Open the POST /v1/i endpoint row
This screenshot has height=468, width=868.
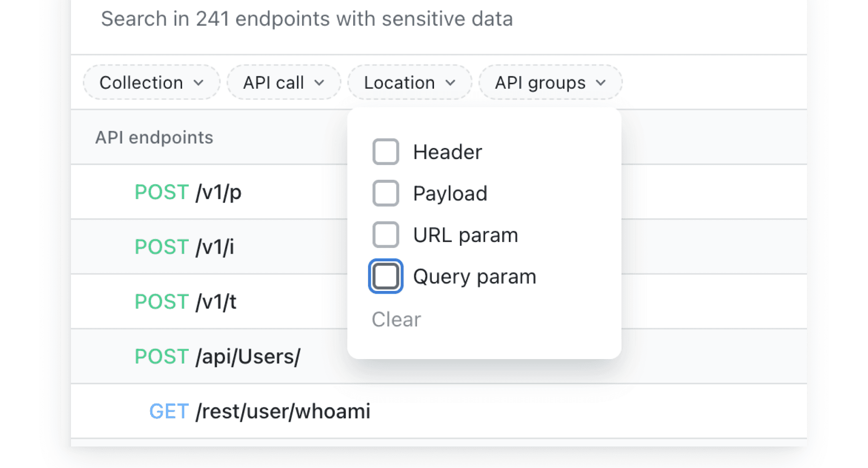point(184,247)
